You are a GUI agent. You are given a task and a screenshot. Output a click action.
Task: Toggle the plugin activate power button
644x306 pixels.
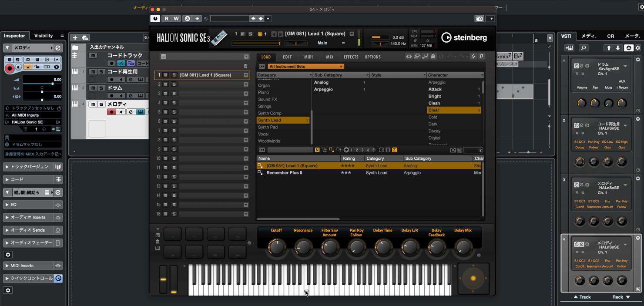tap(155, 18)
